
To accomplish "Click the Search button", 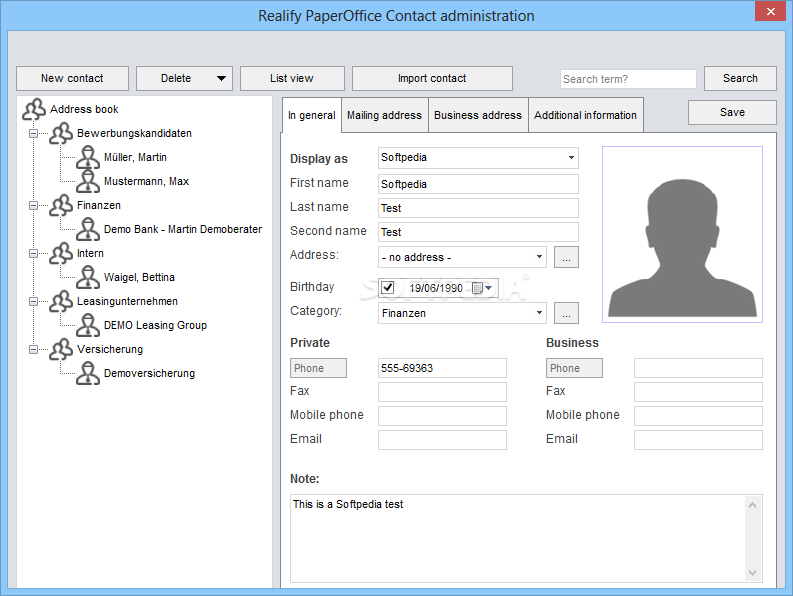I will (x=740, y=78).
